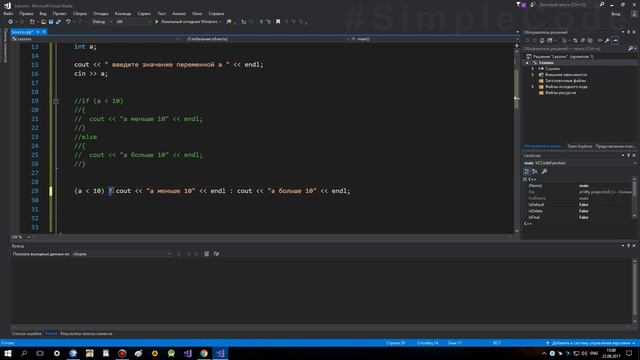
Task: Open the Windows Start menu
Action: (8, 353)
